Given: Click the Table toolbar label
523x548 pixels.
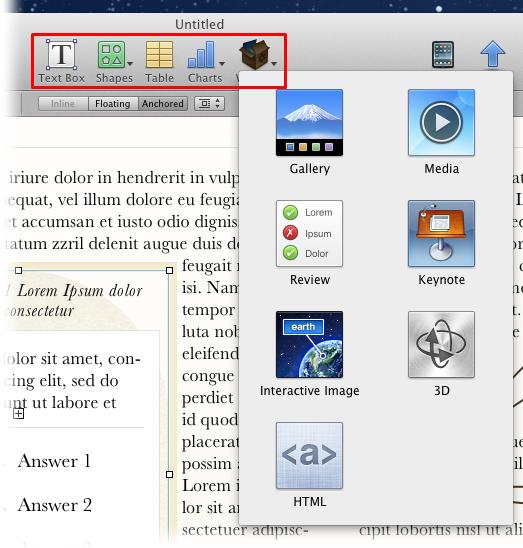Looking at the screenshot, I should (159, 78).
